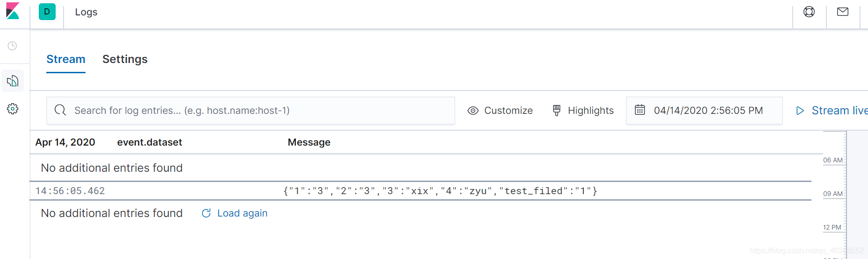Open the space selector D avatar

pyautogui.click(x=47, y=12)
